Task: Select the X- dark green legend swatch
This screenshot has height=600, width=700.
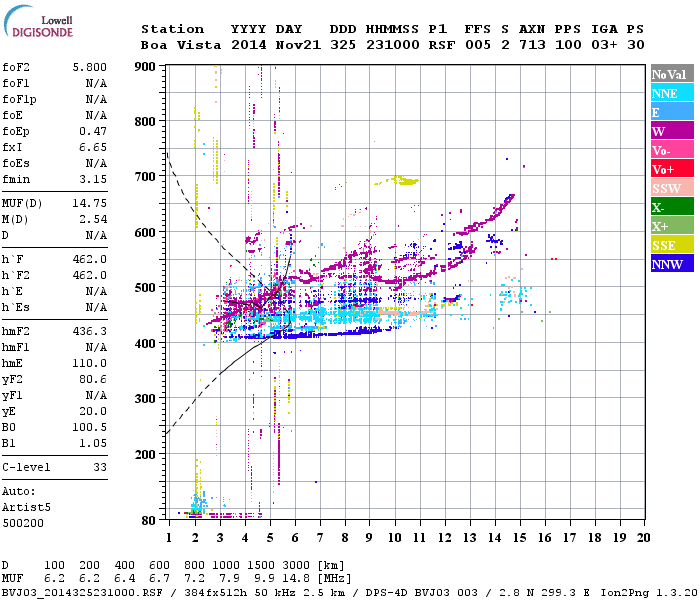Action: [672, 207]
